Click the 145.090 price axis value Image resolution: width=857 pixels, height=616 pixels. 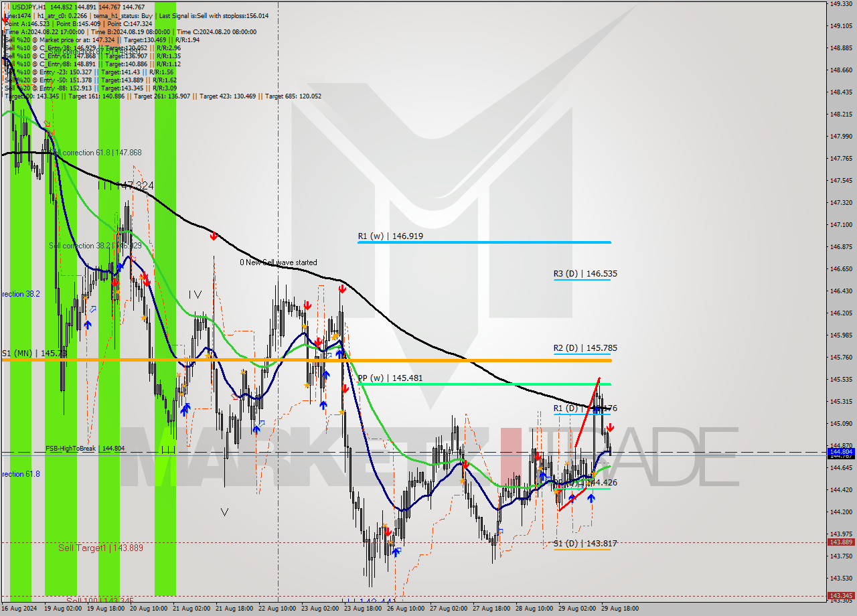[x=841, y=423]
